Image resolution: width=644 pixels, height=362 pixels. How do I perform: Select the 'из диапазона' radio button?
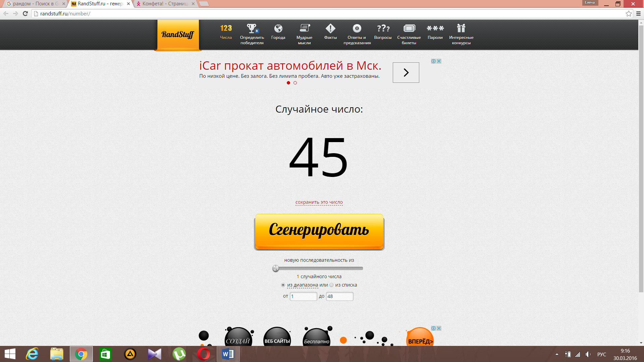283,285
